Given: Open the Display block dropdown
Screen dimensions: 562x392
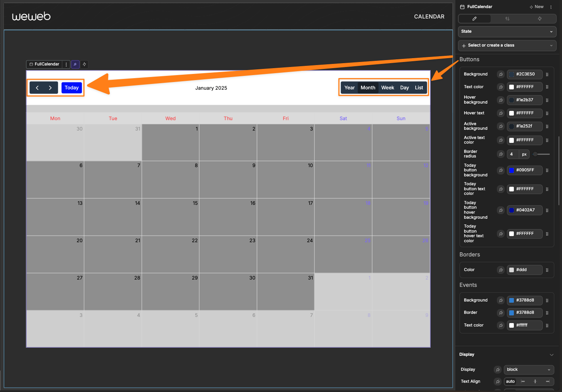Looking at the screenshot, I should (528, 370).
